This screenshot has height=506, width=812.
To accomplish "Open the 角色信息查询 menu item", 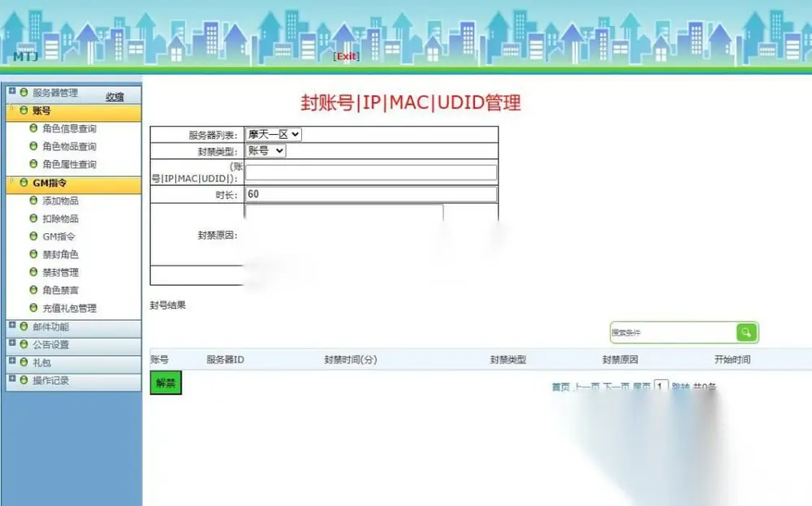I will coord(69,128).
